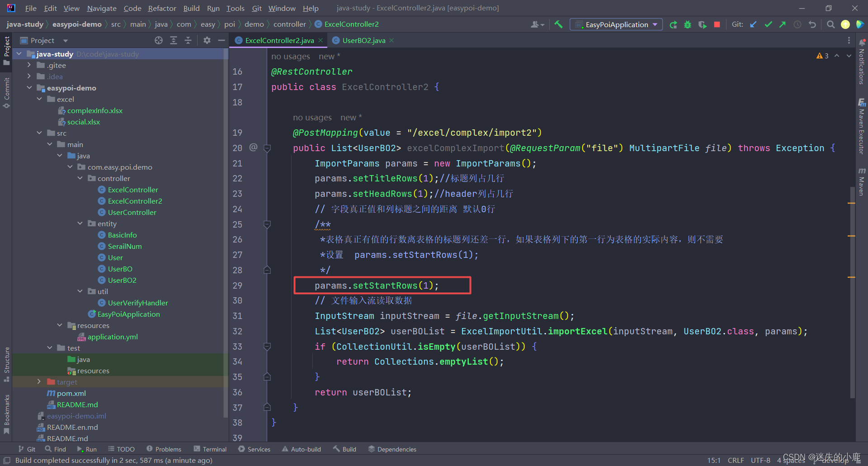
Task: Open the Run tool window
Action: point(86,449)
